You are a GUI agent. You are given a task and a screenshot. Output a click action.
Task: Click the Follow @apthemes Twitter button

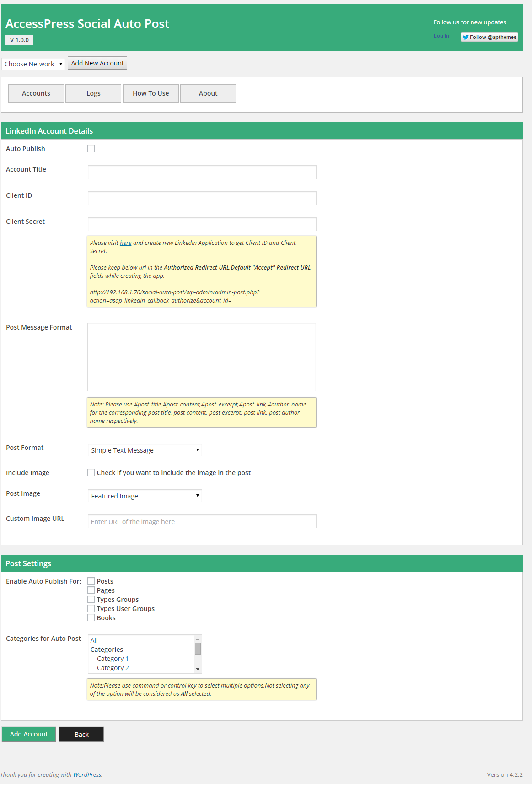489,37
